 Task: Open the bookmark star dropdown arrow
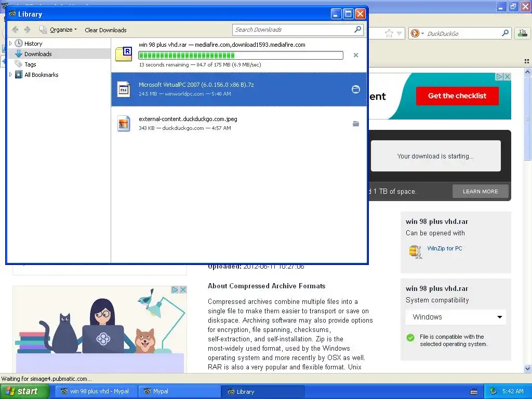tap(400, 33)
